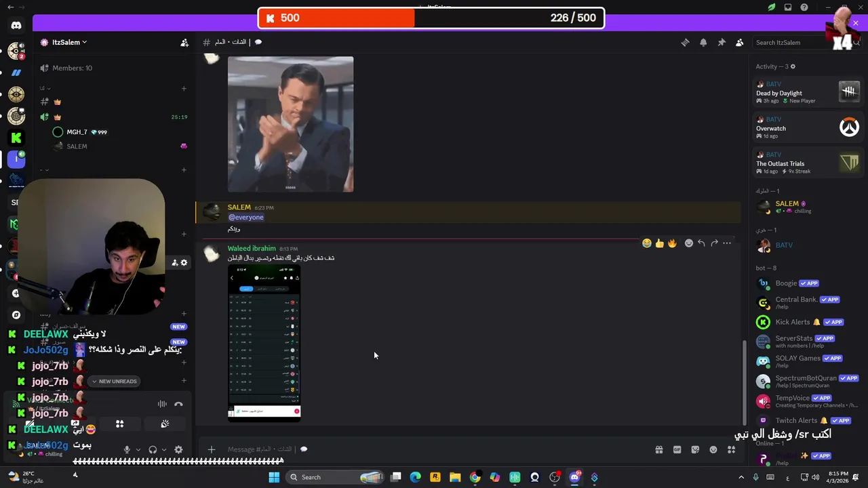Screen dimensions: 868x488
Task: Open the GIF picker
Action: [677, 449]
